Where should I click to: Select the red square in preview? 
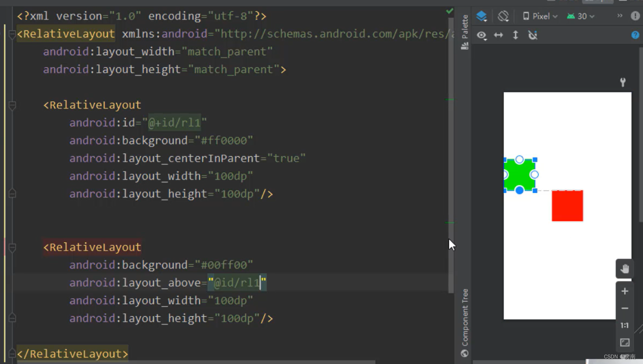pyautogui.click(x=567, y=206)
